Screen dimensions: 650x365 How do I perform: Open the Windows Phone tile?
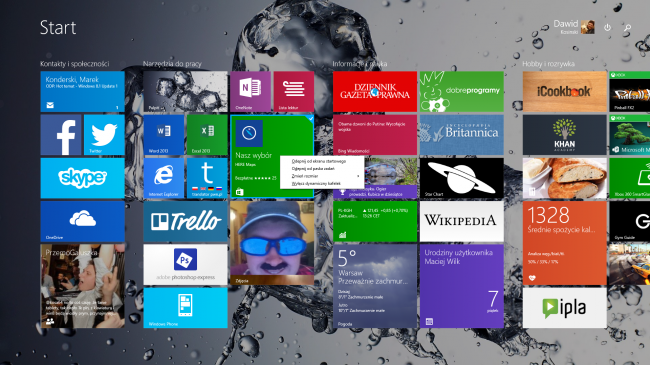pyautogui.click(x=185, y=307)
